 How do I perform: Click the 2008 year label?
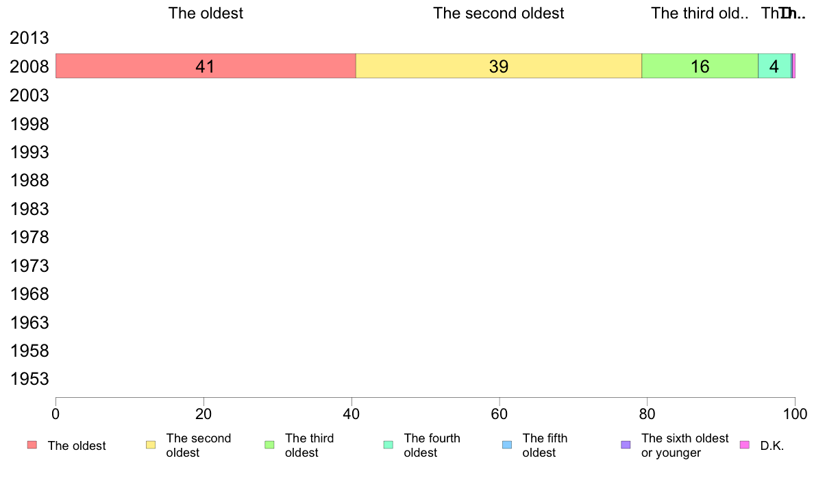pos(29,66)
